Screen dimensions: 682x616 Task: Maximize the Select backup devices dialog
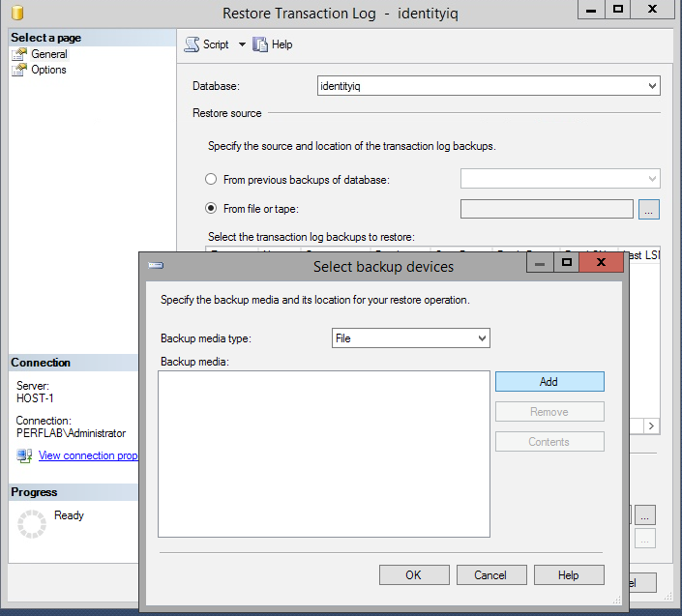566,262
